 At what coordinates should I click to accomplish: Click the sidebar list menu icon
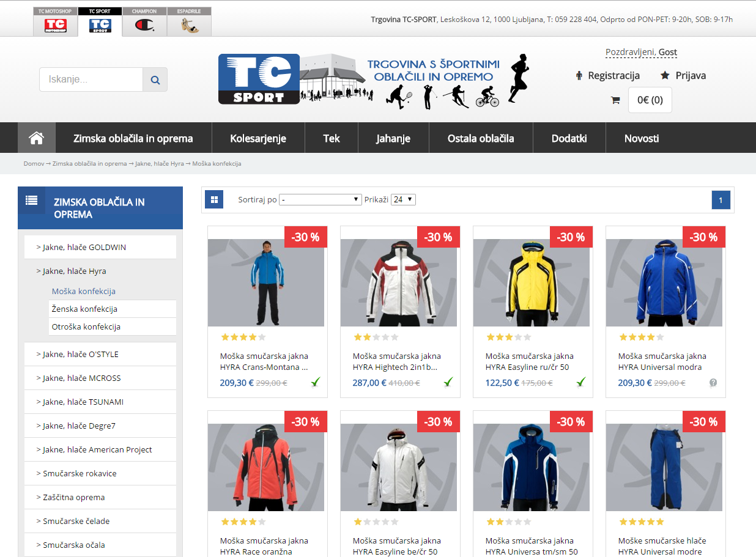pyautogui.click(x=32, y=200)
